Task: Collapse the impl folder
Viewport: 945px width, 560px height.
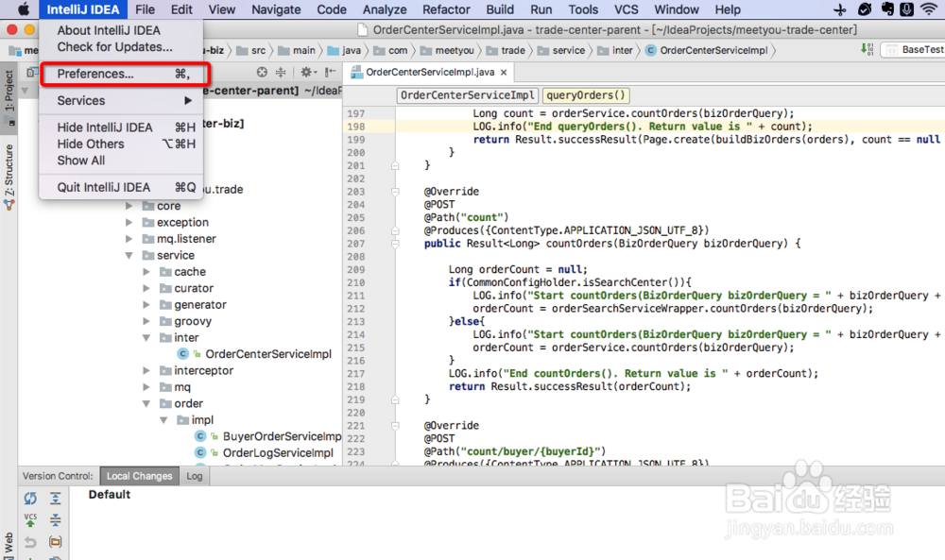Action: (163, 420)
